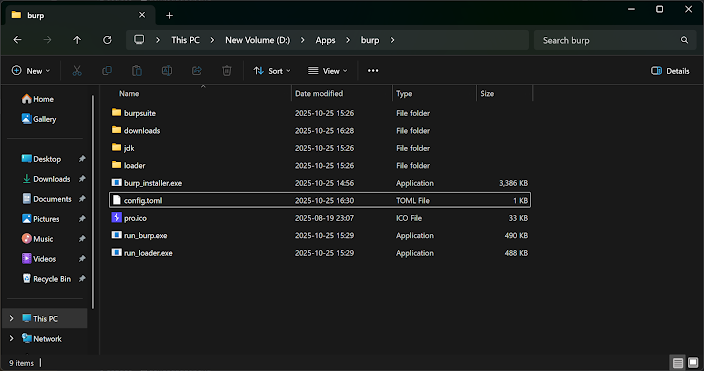The height and width of the screenshot is (371, 704).
Task: Click the pro.ico file icon
Action: pos(116,217)
